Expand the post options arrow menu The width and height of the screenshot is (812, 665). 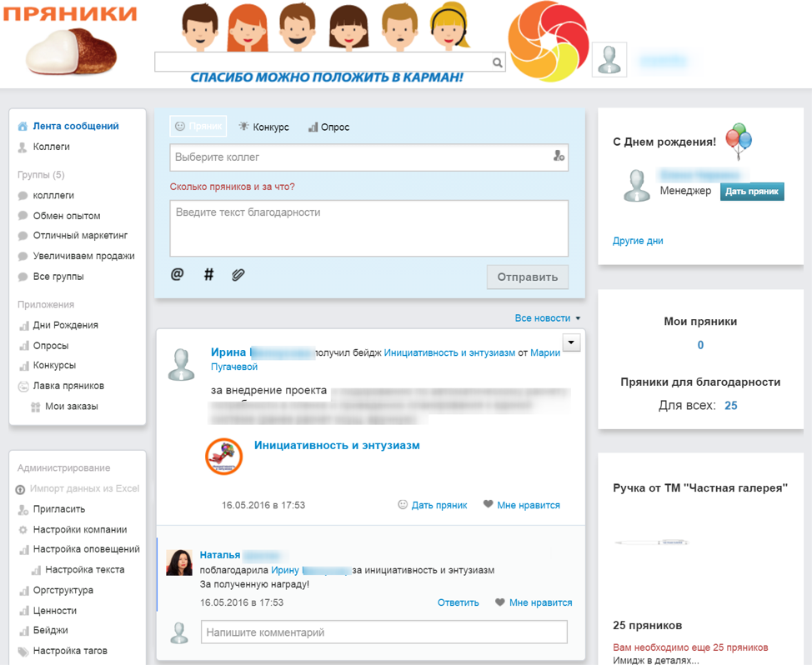pyautogui.click(x=571, y=342)
